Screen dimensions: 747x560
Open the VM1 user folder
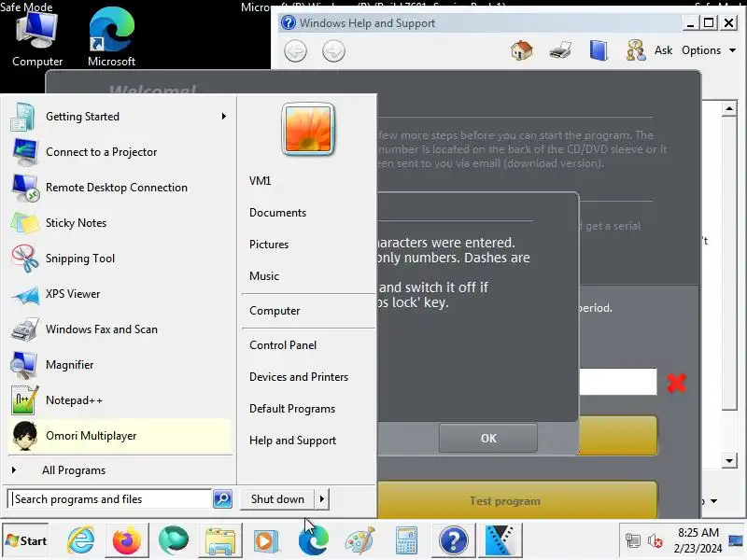pyautogui.click(x=261, y=181)
